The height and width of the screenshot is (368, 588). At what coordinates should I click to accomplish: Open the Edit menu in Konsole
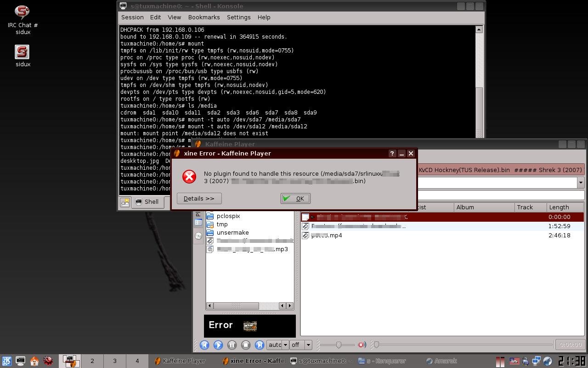click(x=155, y=17)
